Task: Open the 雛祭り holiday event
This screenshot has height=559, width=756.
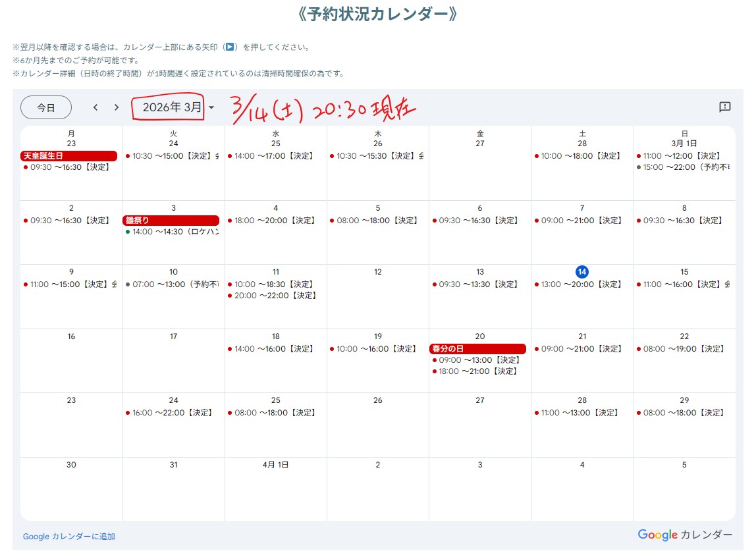Action: point(171,221)
